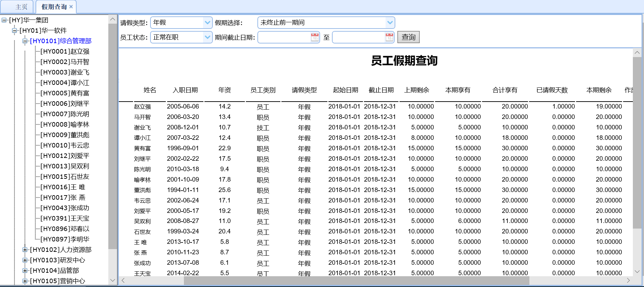Expand the [HY0103]研发中心 node
644x287 pixels.
pyautogui.click(x=25, y=260)
